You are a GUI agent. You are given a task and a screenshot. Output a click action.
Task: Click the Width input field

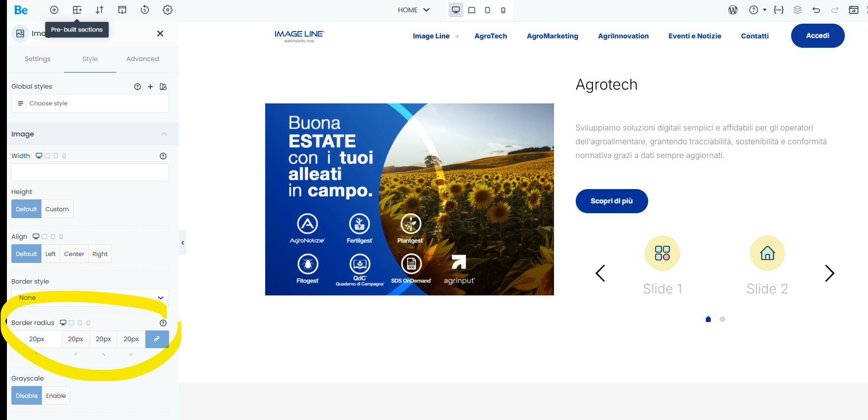tap(90, 172)
